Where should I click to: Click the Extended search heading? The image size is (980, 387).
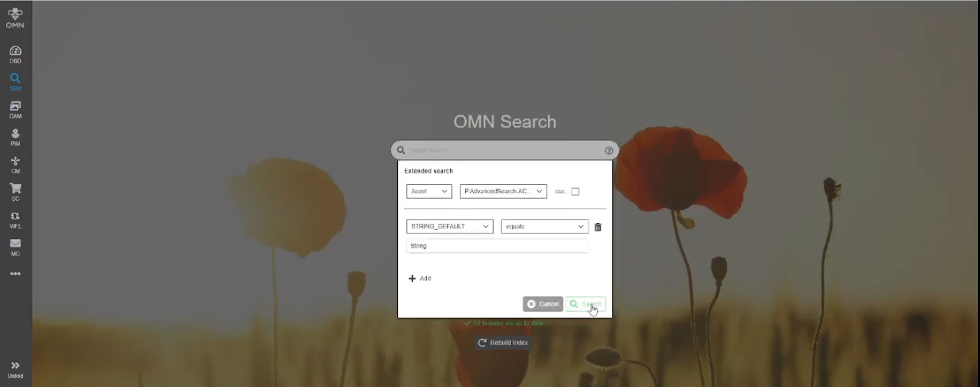428,171
